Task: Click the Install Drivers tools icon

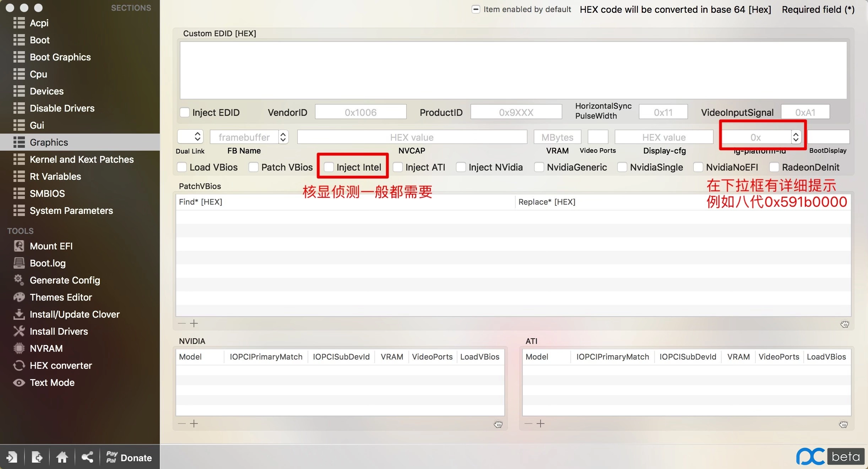Action: tap(19, 331)
